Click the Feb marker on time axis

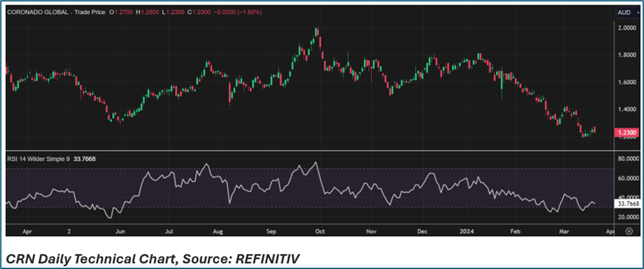516,232
